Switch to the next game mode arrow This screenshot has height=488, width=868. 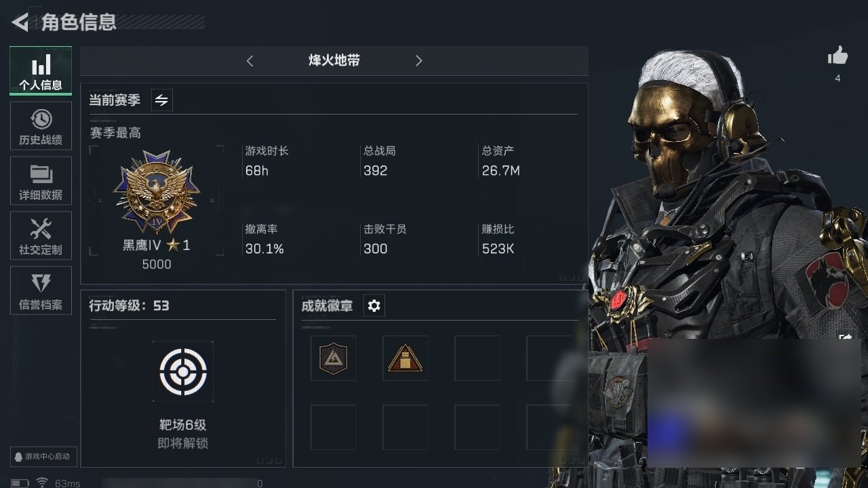point(418,61)
